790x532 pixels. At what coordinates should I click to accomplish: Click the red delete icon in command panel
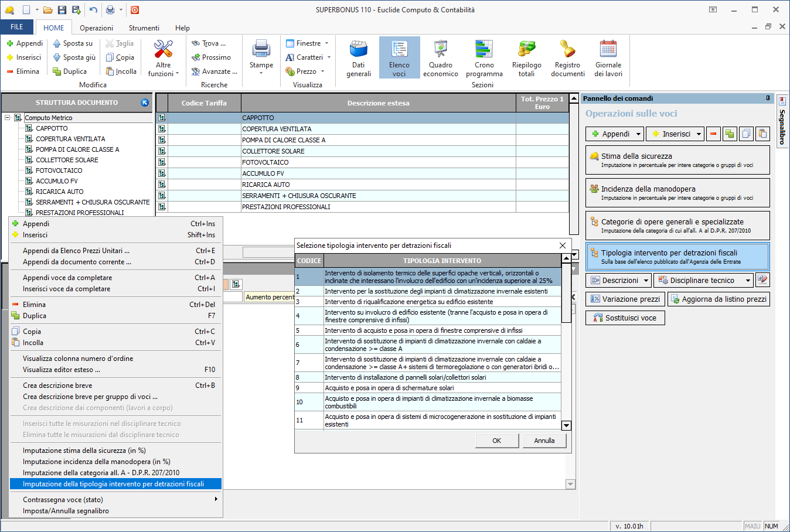point(713,134)
